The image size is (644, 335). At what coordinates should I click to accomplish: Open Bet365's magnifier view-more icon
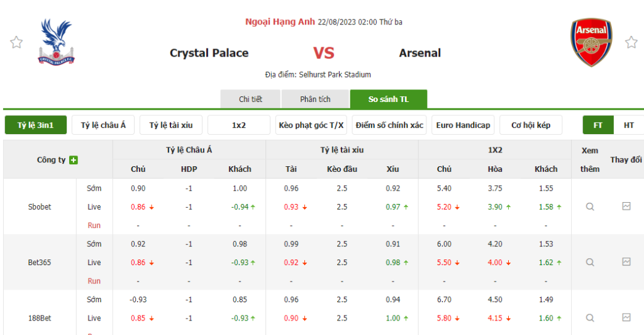tap(590, 262)
